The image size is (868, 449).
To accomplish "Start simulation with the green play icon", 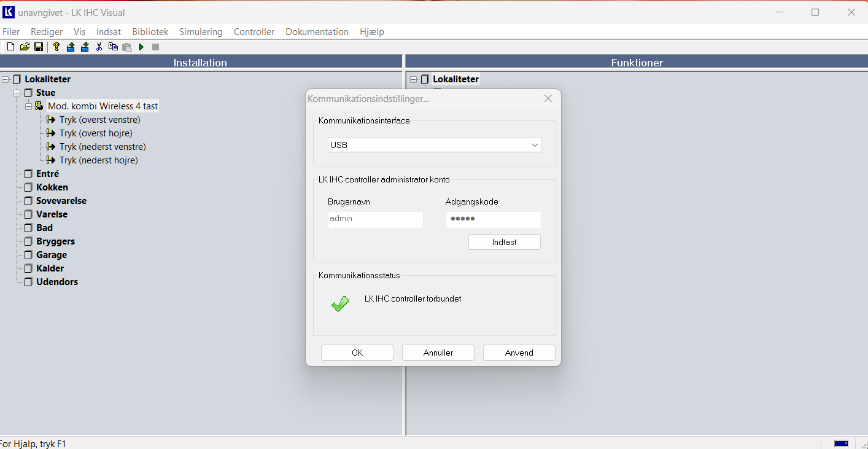I will tap(141, 47).
